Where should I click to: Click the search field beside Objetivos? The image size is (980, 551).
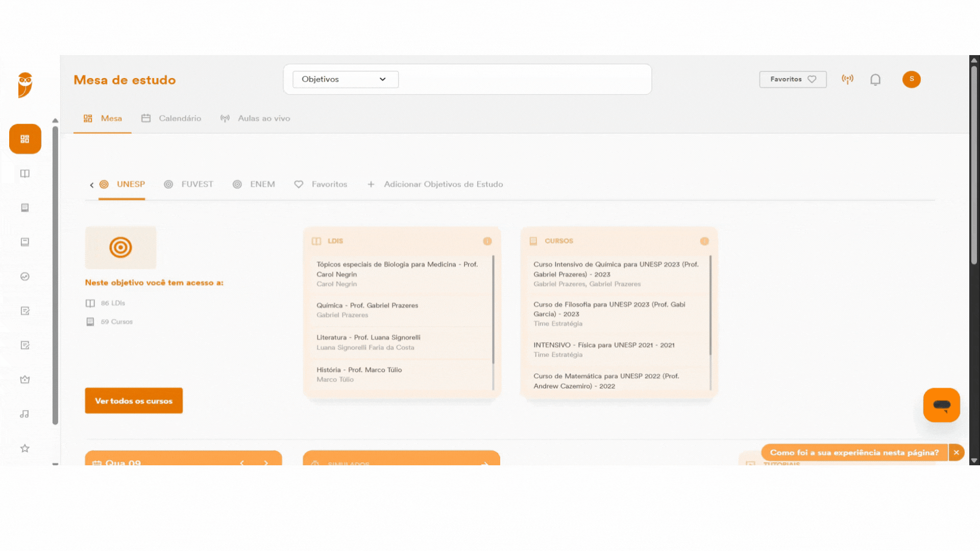[523, 79]
